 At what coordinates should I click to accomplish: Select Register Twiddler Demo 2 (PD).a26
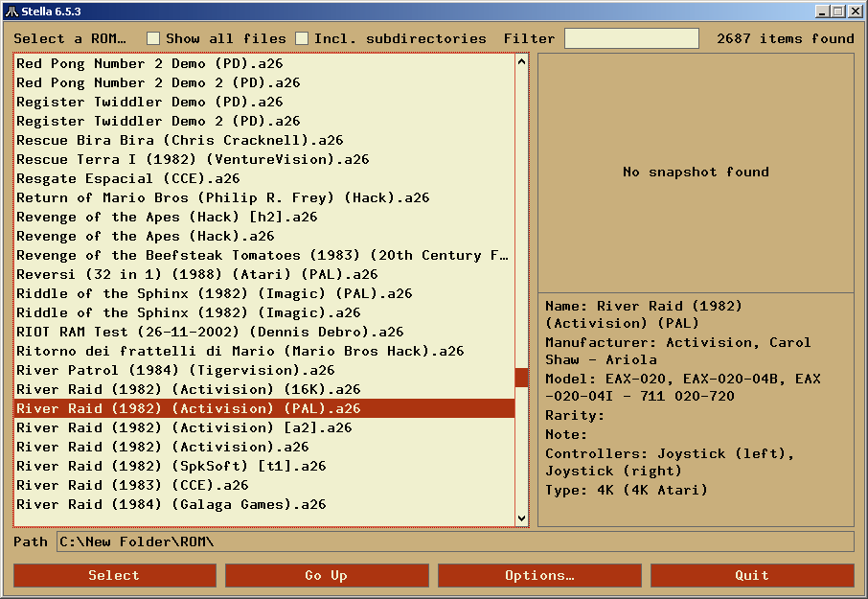coord(264,122)
